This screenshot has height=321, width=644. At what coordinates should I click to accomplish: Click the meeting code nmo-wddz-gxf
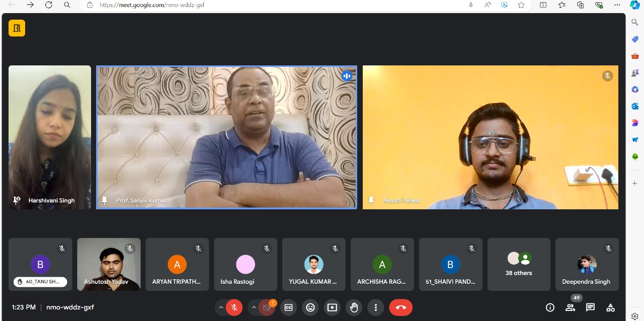70,307
